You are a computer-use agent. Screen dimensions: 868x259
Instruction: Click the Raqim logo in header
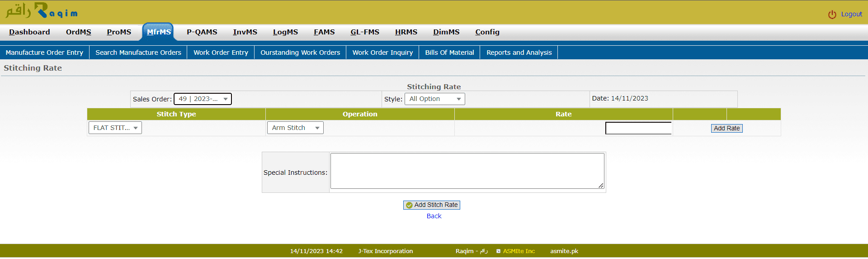(42, 11)
